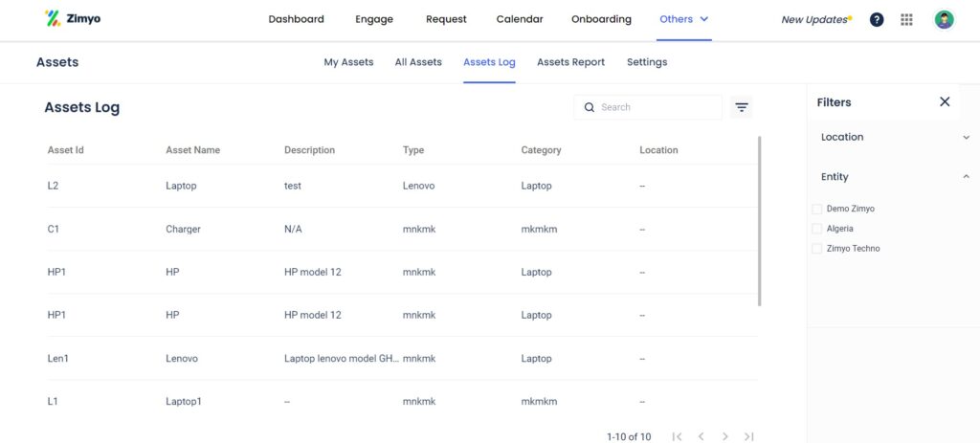Toggle the filter icon beside search

coord(742,107)
